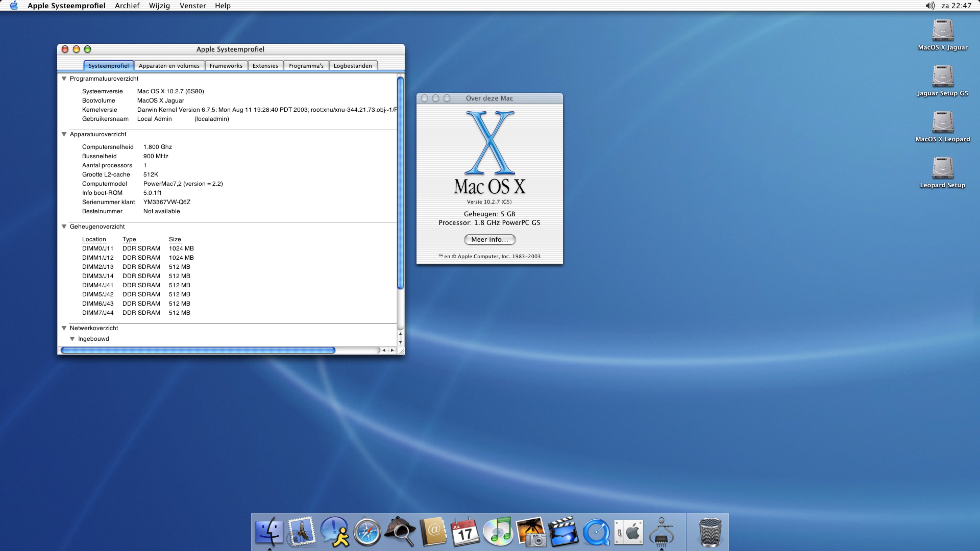Viewport: 980px width, 551px height.
Task: Open the MacOS X Leopard drive icon
Action: 942,122
